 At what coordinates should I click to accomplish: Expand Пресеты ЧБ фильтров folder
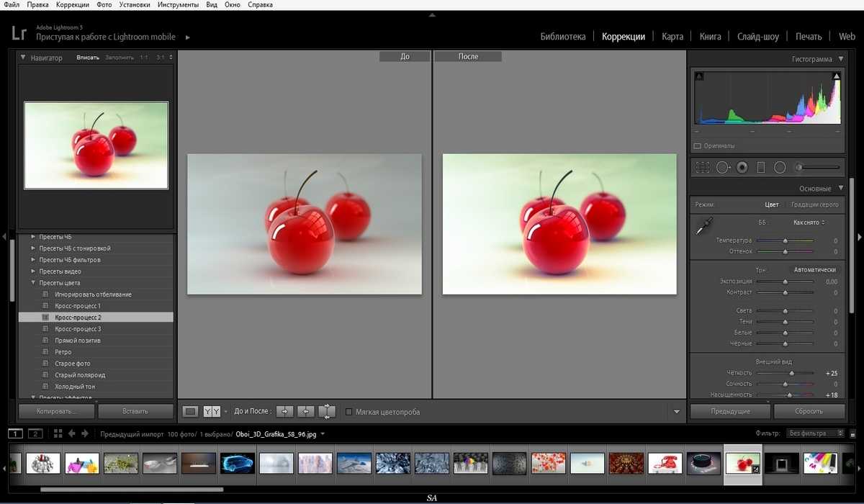click(33, 260)
